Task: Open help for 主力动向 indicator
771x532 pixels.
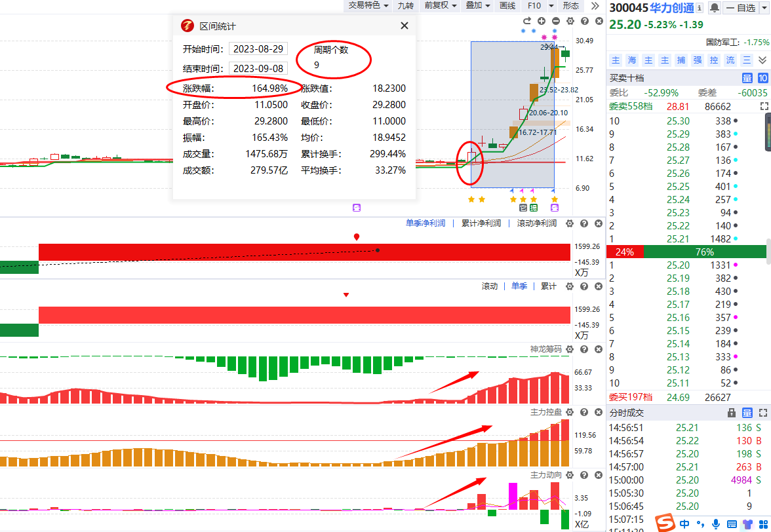Action: (x=584, y=475)
